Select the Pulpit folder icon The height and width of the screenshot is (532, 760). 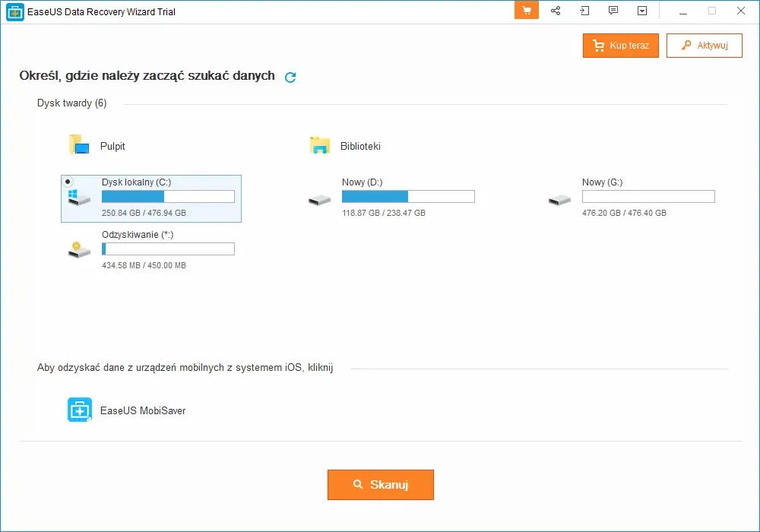(x=79, y=145)
